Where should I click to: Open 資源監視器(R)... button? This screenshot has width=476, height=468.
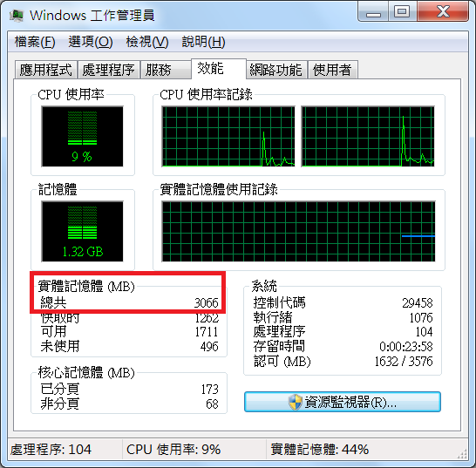point(343,402)
